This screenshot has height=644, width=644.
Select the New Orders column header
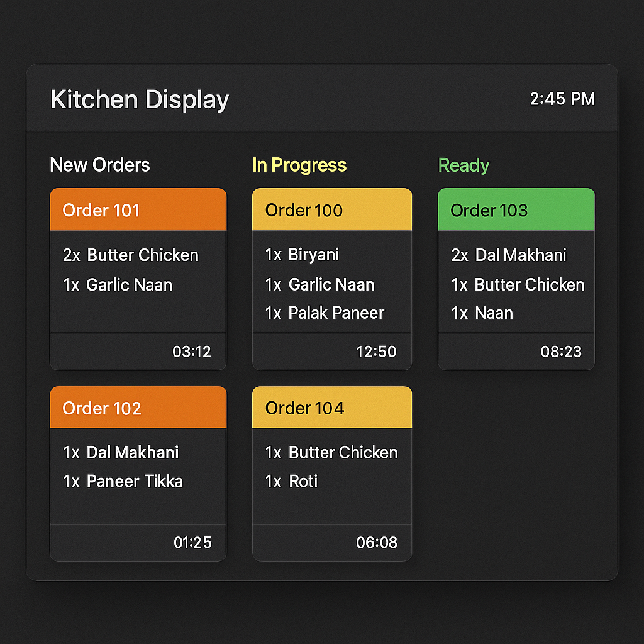(99, 165)
